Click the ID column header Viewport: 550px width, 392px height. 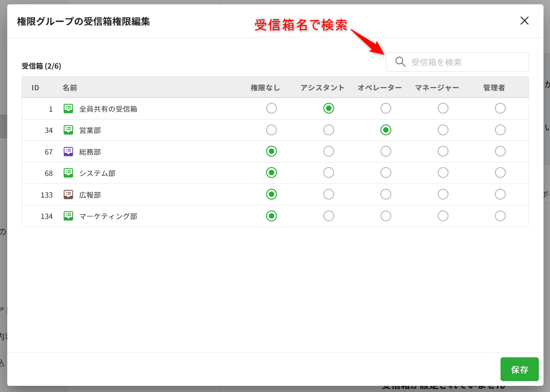(x=35, y=88)
